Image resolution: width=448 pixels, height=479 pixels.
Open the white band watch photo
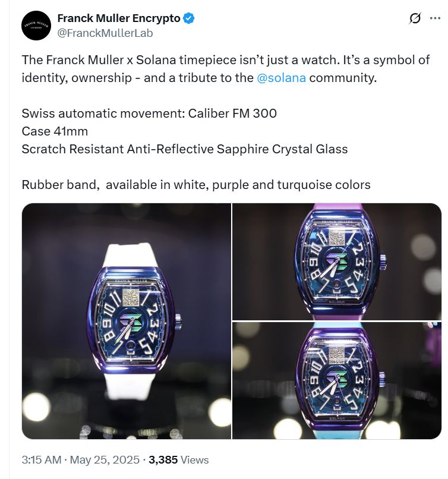click(126, 321)
